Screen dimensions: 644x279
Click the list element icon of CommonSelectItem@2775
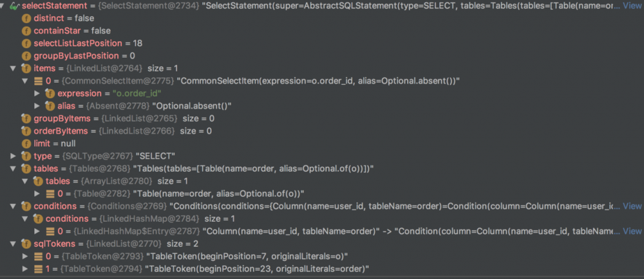pyautogui.click(x=39, y=81)
